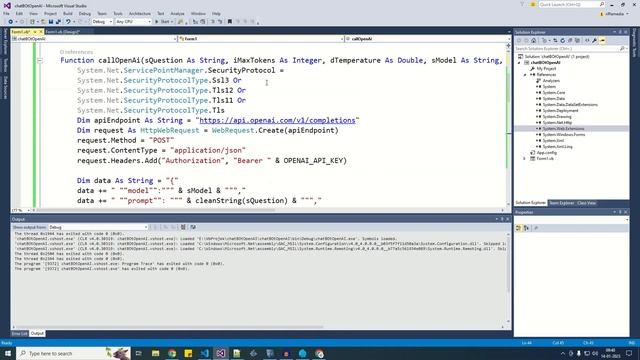Click the Refresh icon in Solution Explorer
This screenshot has width=640, height=360.
[562, 40]
